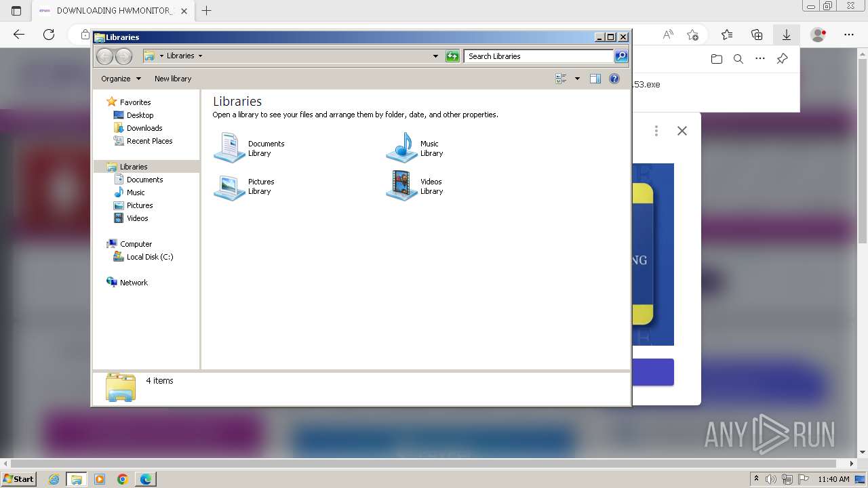The height and width of the screenshot is (488, 868).
Task: Reload the page in Edge browser
Action: 49,35
